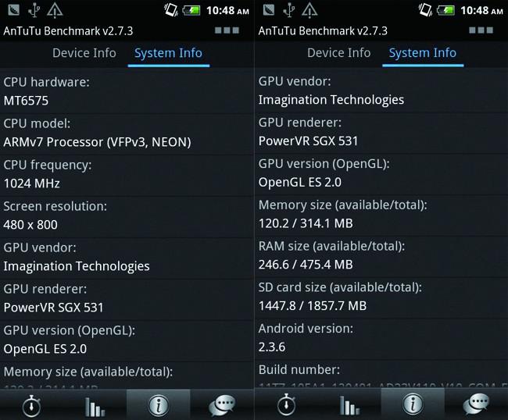Viewport: 508px width, 420px height.
Task: Select info icon in left screenshot bottom bar
Action: 158,405
